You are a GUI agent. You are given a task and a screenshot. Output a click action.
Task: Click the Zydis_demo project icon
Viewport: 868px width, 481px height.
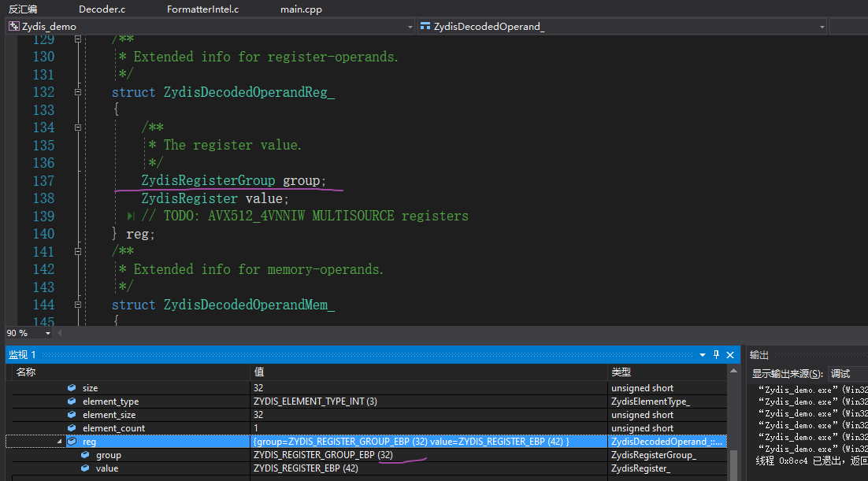pos(14,26)
